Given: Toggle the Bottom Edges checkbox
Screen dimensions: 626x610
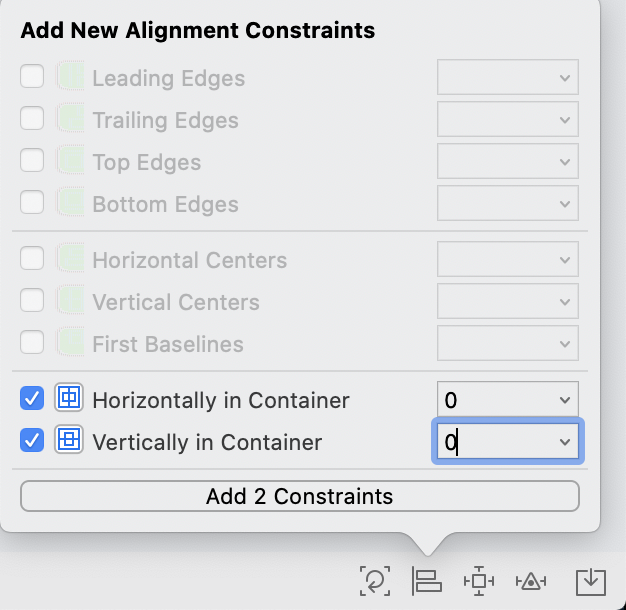Looking at the screenshot, I should 32,203.
